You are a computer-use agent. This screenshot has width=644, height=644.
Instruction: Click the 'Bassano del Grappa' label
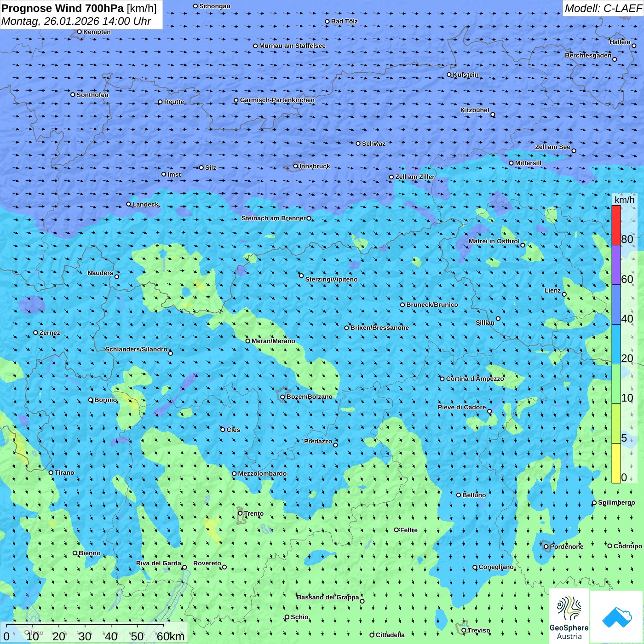(328, 597)
